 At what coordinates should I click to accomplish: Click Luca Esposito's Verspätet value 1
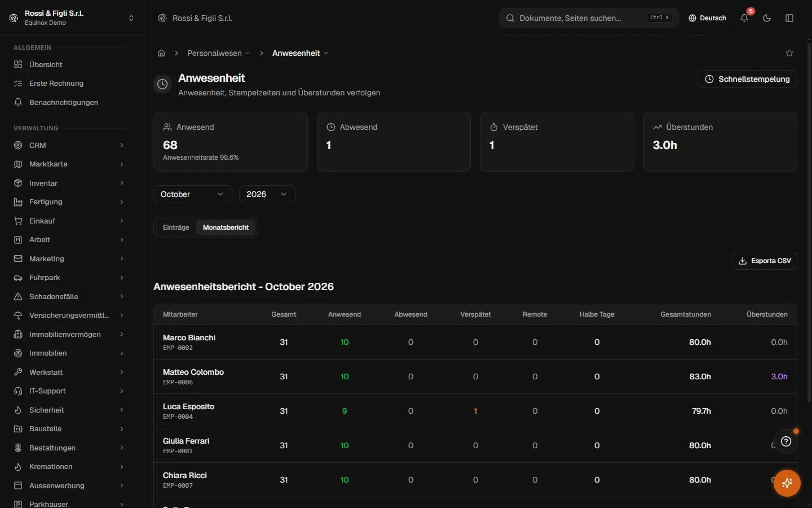(x=475, y=411)
